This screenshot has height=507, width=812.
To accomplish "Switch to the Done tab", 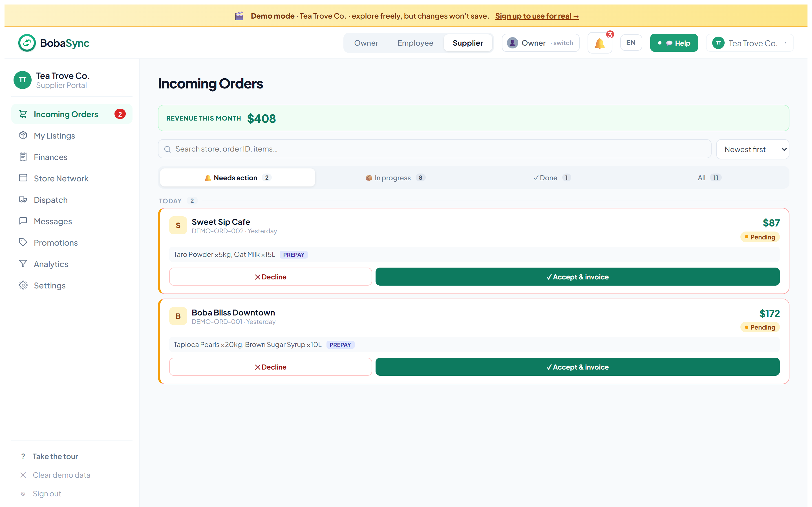I will click(552, 178).
